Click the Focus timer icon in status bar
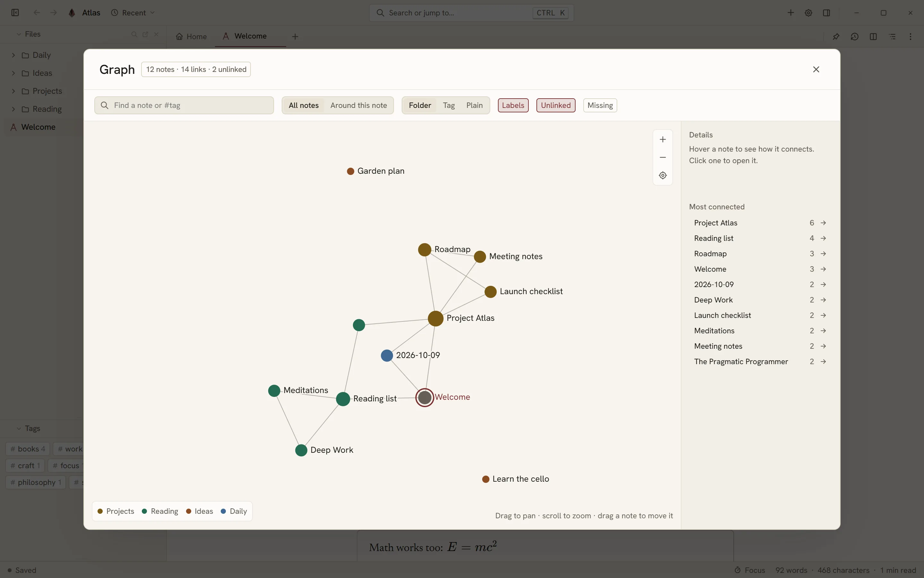This screenshot has height=578, width=924. pyautogui.click(x=738, y=570)
